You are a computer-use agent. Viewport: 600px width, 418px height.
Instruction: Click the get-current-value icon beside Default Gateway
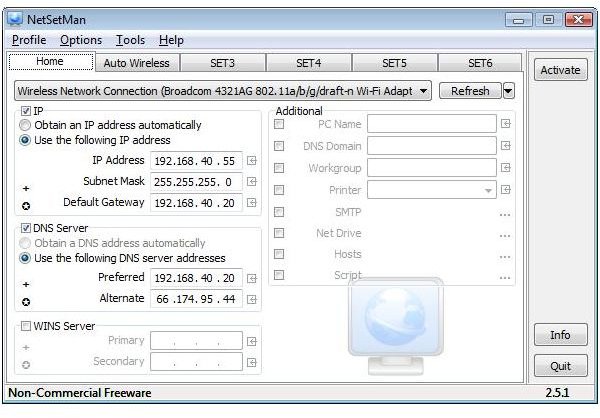251,202
